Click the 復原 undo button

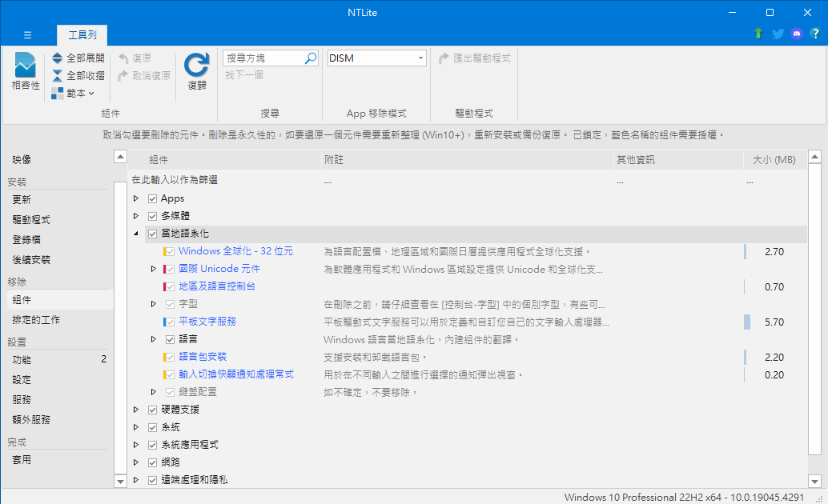(135, 58)
